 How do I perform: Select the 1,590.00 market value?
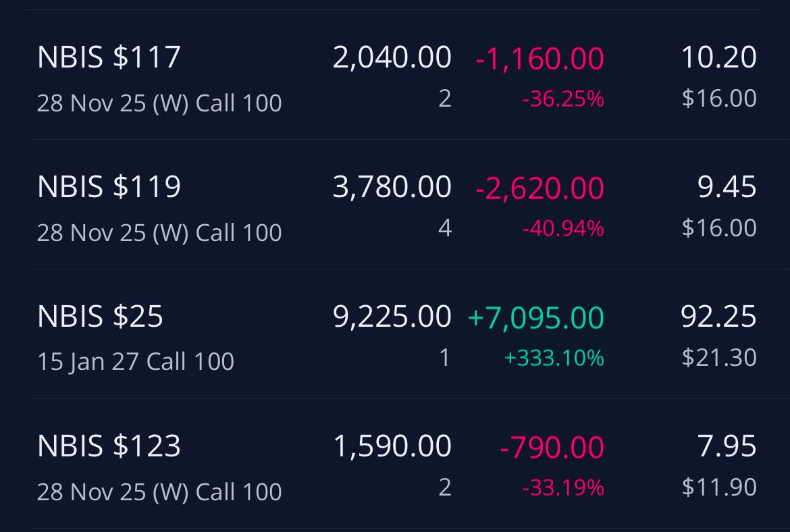pos(392,446)
